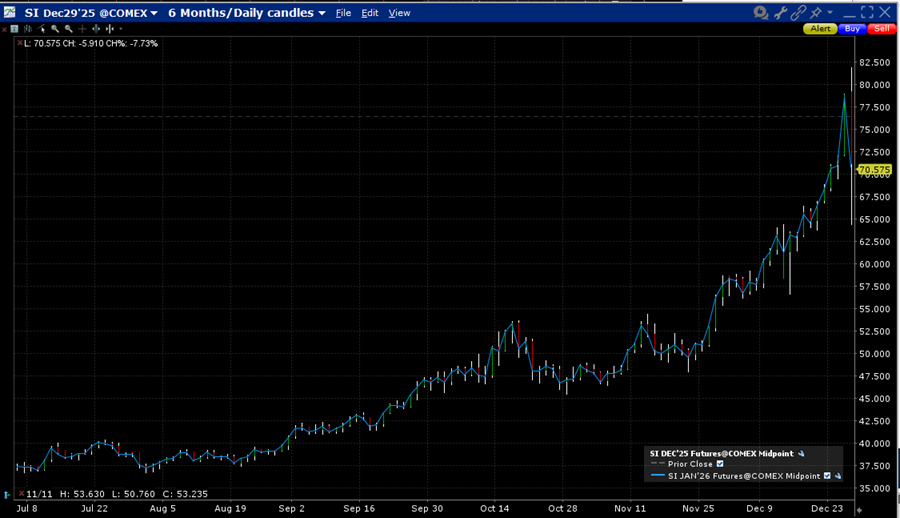Open the View menu
900x518 pixels.
pyautogui.click(x=399, y=13)
